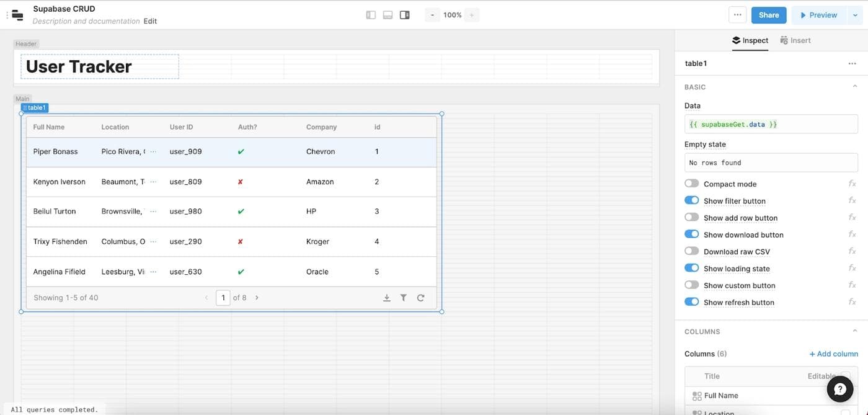Go to next table page arrow

[257, 298]
